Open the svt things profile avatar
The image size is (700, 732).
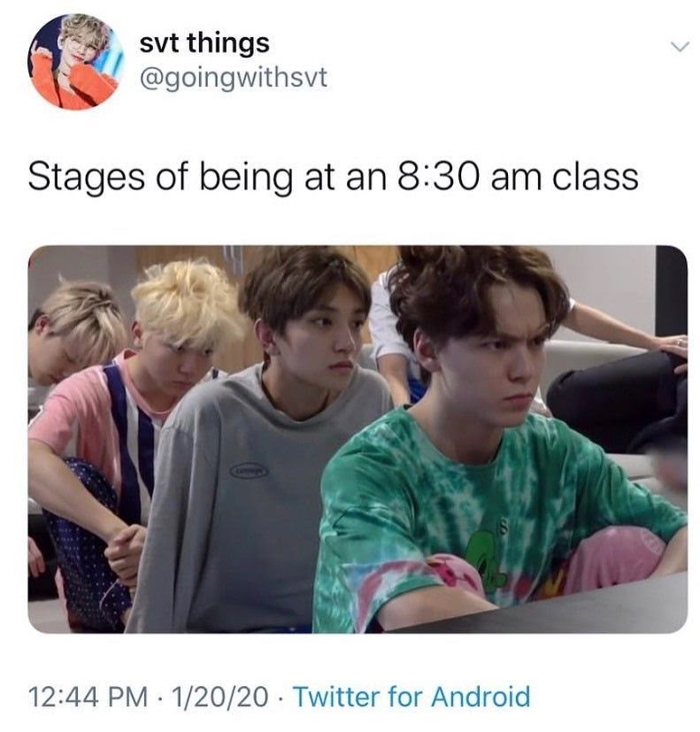coord(74,61)
